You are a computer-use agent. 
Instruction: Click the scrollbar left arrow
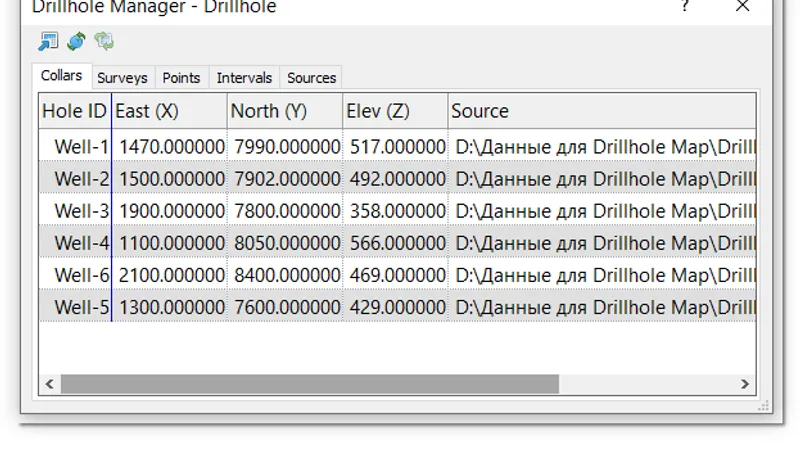pyautogui.click(x=49, y=384)
